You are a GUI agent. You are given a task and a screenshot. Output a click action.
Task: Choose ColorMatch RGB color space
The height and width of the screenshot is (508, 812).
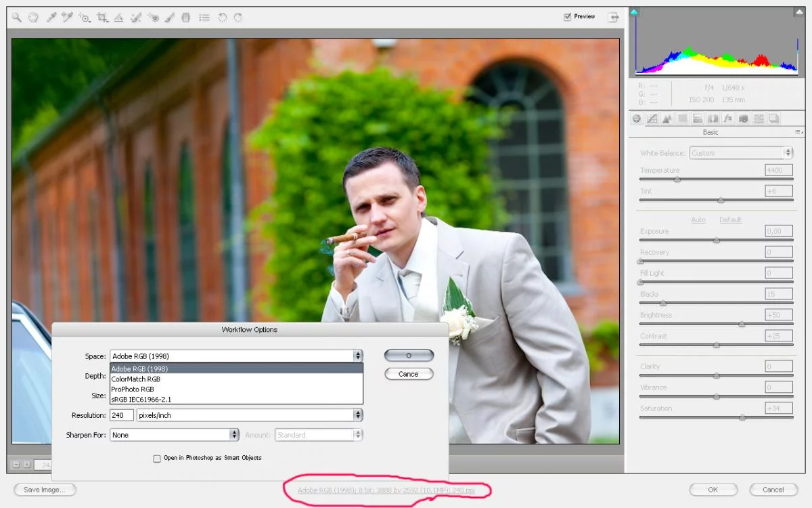point(236,379)
